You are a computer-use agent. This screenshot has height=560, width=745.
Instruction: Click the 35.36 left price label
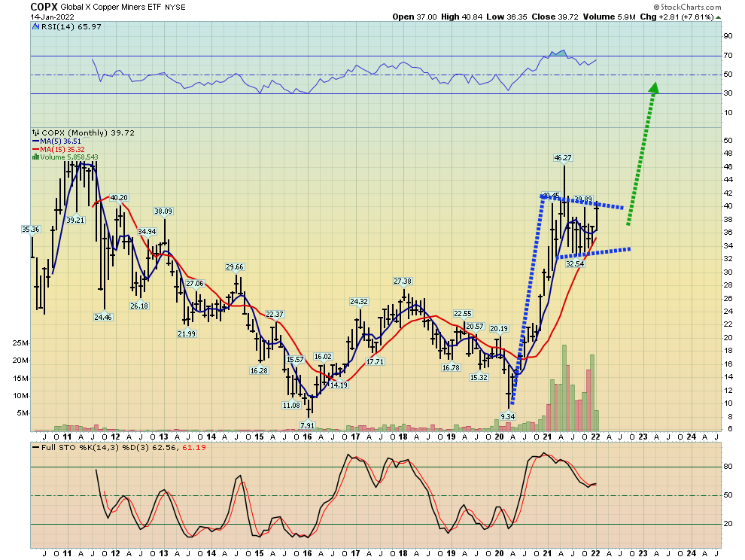(x=31, y=230)
